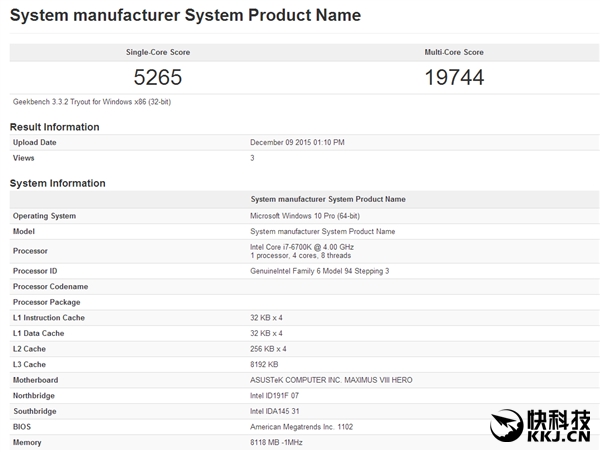Select the Single-Core Score label
Viewport: 600px width, 452px height.
tap(158, 52)
